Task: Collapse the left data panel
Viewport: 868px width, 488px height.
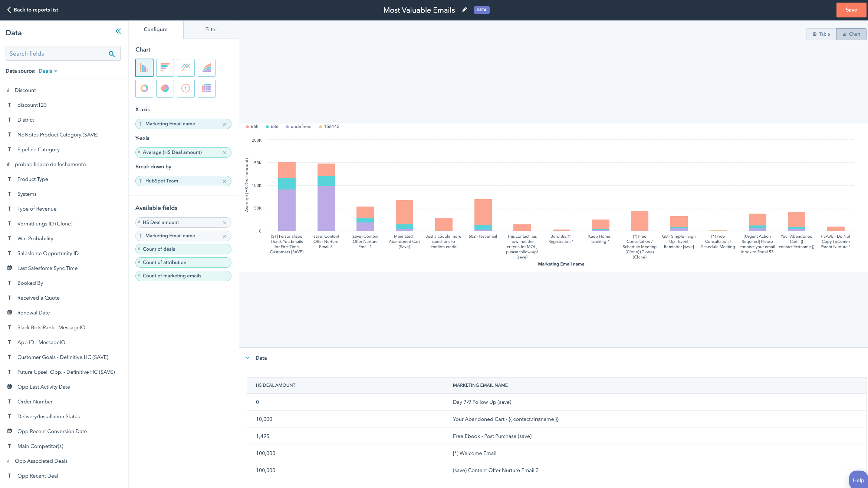Action: (x=118, y=32)
